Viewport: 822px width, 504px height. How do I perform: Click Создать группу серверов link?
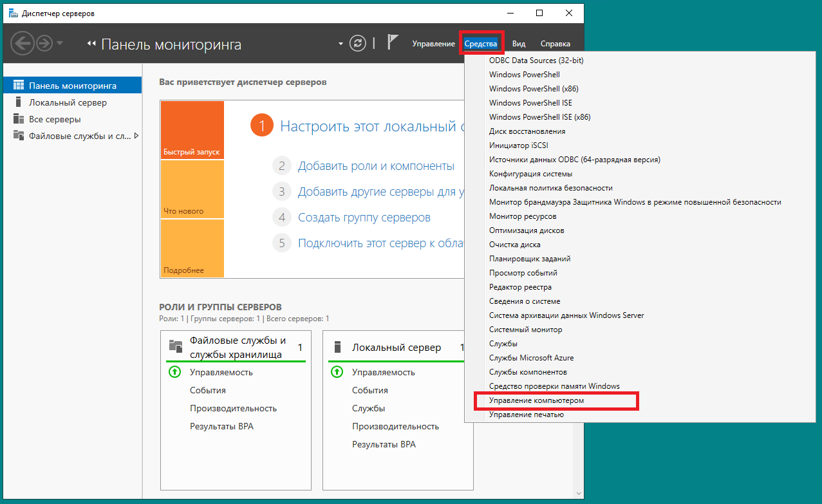(364, 218)
